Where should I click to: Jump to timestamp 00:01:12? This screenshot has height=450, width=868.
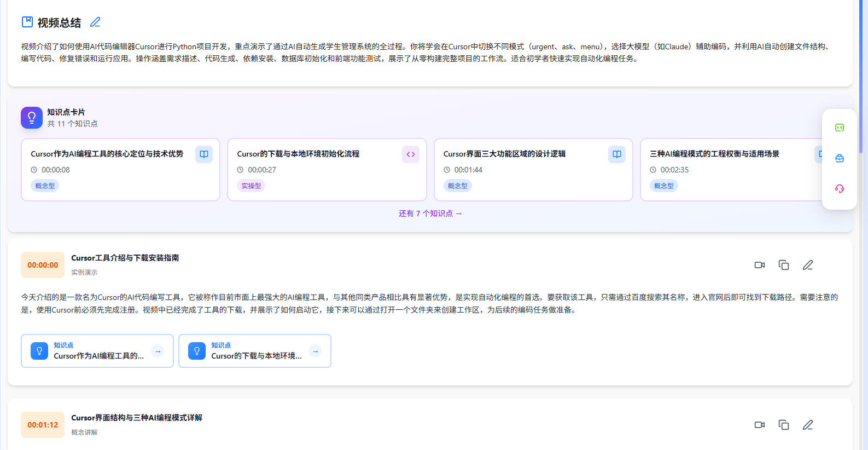click(x=43, y=425)
